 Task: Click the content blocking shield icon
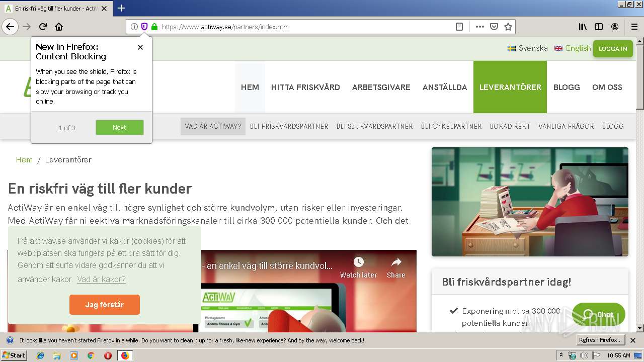point(144,27)
